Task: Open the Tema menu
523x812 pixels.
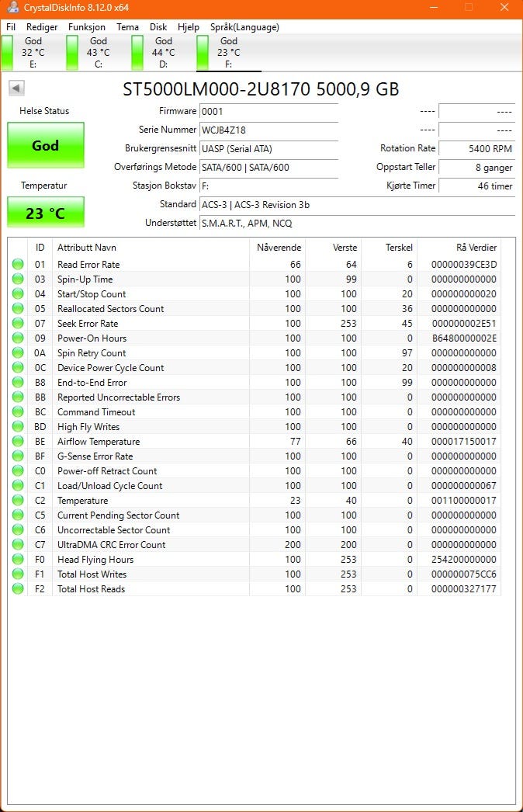Action: (x=127, y=27)
